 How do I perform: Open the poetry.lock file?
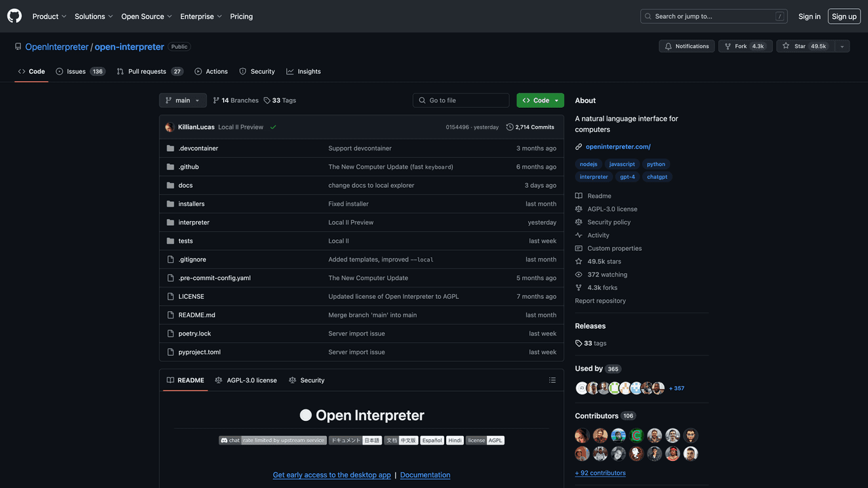[x=195, y=333]
